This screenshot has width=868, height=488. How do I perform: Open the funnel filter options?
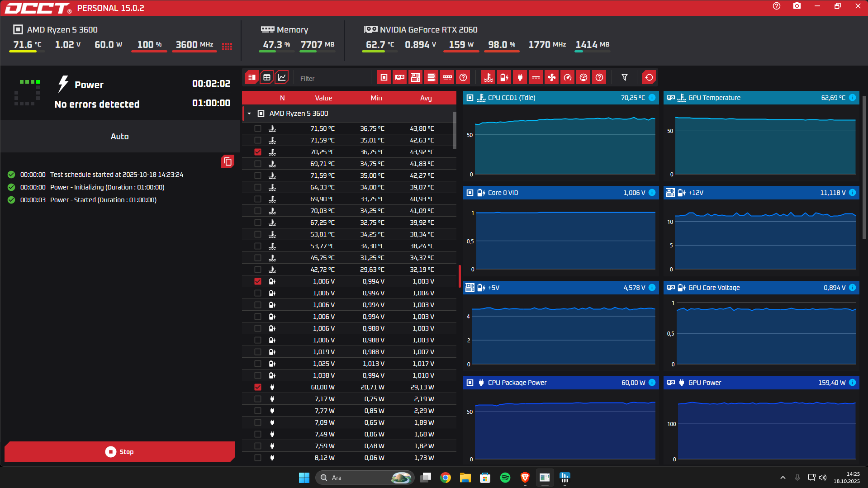625,77
